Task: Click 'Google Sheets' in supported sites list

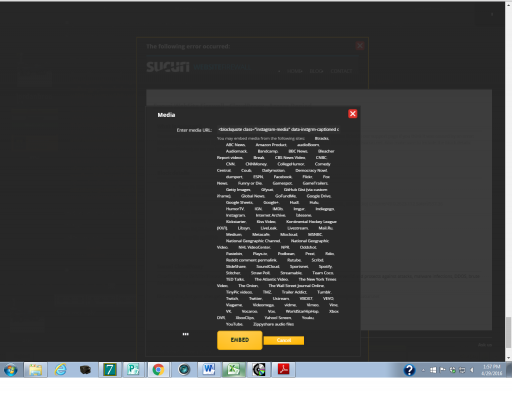Action: [239, 203]
